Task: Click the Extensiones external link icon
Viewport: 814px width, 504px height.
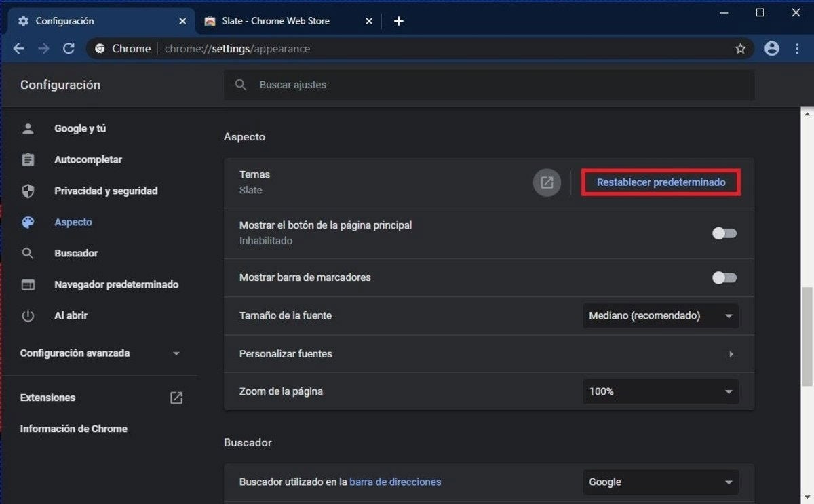Action: 176,398
